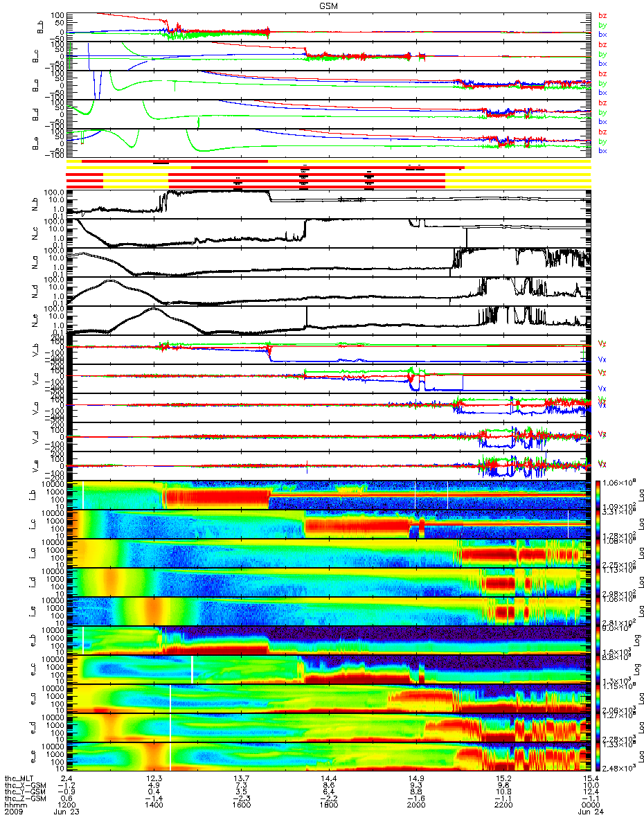Click the Vx legend of V_b panel
Image resolution: width=644 pixels, height=831 pixels.
pos(602,359)
